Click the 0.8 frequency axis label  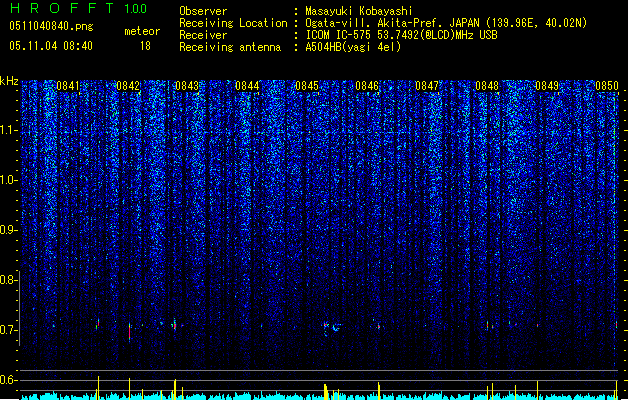tap(8, 280)
